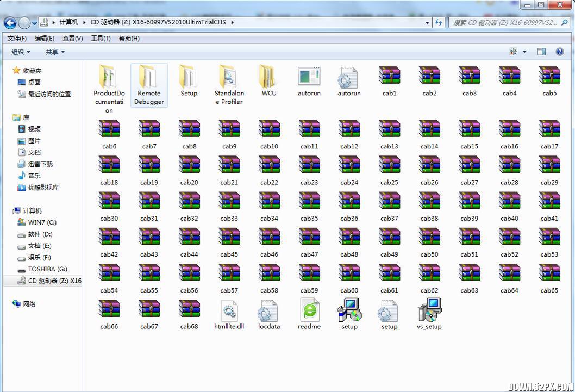Select the cab68 archive
575x392 pixels.
click(189, 314)
